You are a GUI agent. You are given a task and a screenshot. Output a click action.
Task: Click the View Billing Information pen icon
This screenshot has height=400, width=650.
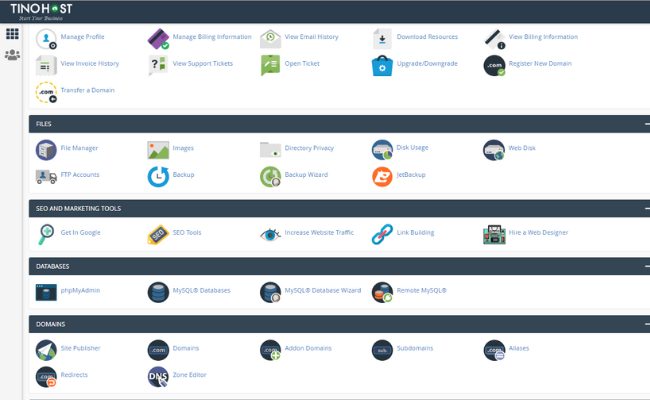click(x=494, y=39)
